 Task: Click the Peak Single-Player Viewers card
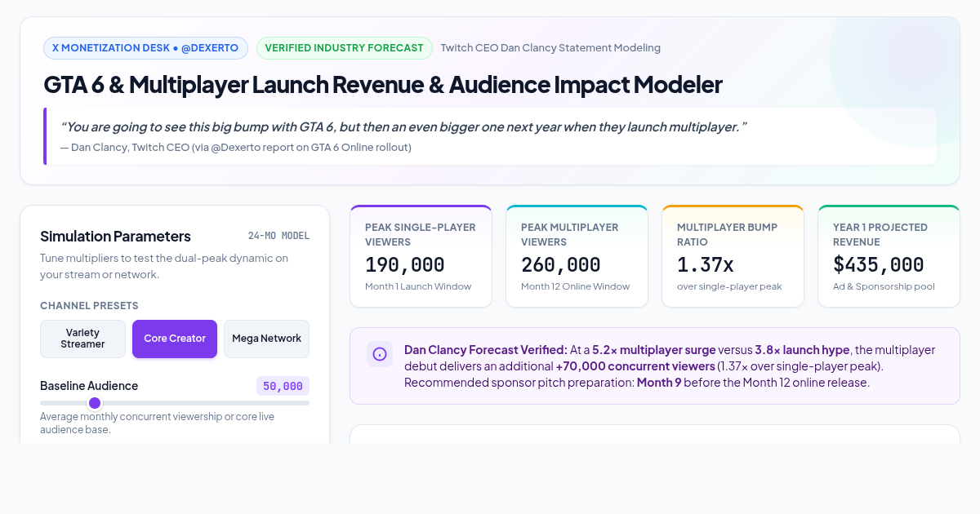[x=421, y=256]
